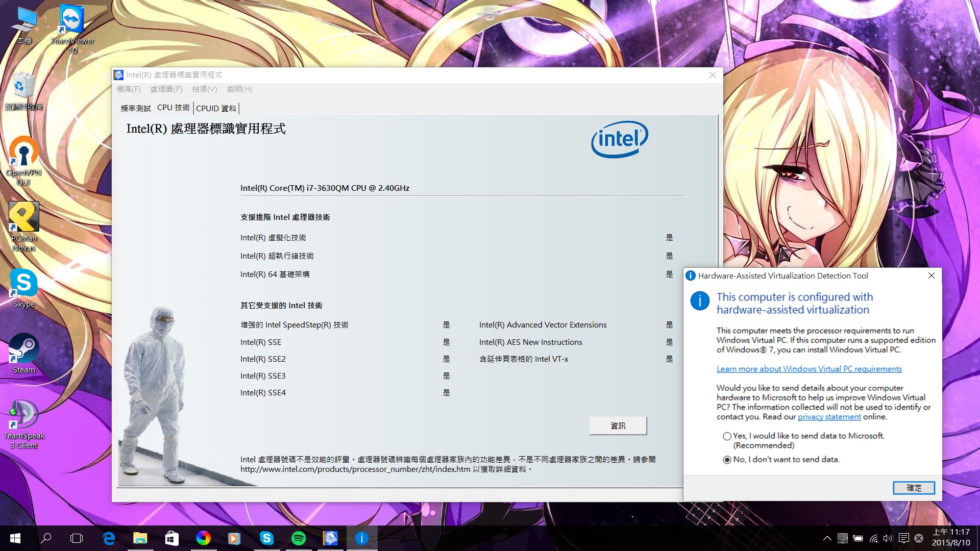This screenshot has width=980, height=551.
Task: Open the Windows Store taskbar icon
Action: (x=171, y=538)
